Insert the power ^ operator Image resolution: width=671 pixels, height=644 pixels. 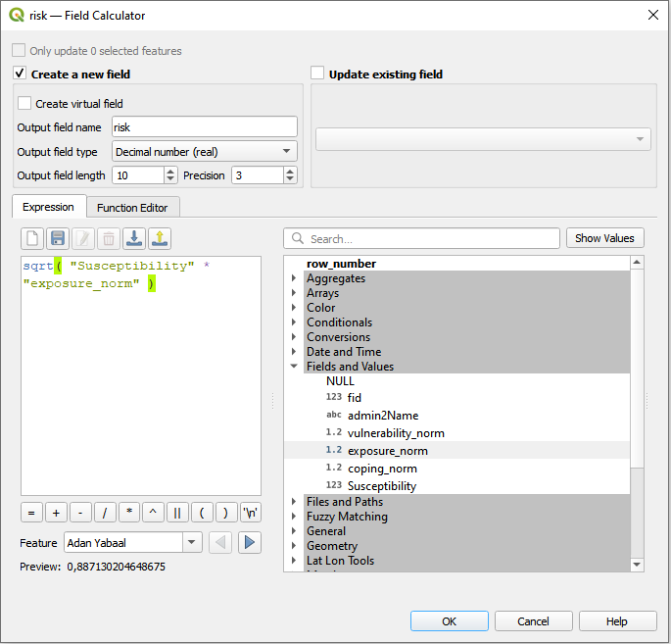pyautogui.click(x=154, y=512)
